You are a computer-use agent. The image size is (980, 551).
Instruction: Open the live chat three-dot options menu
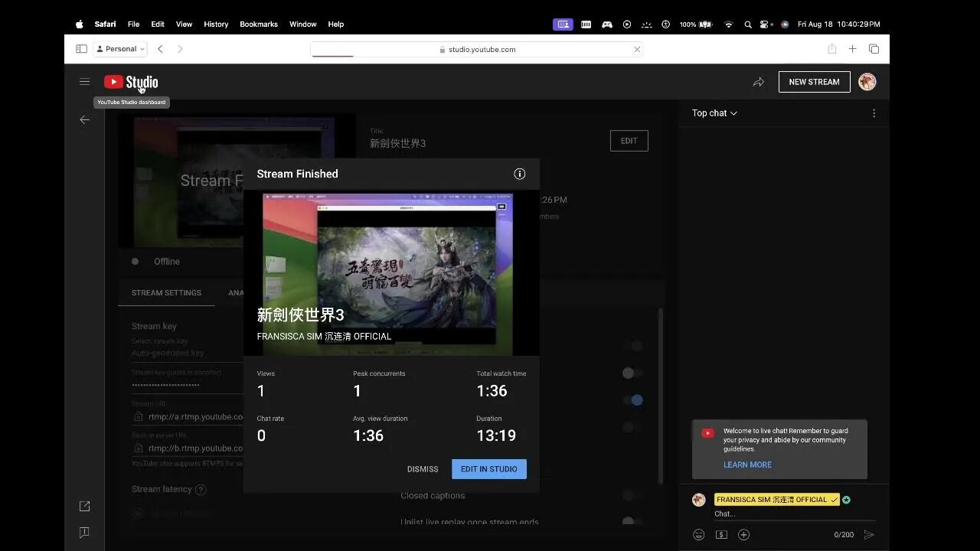(874, 113)
